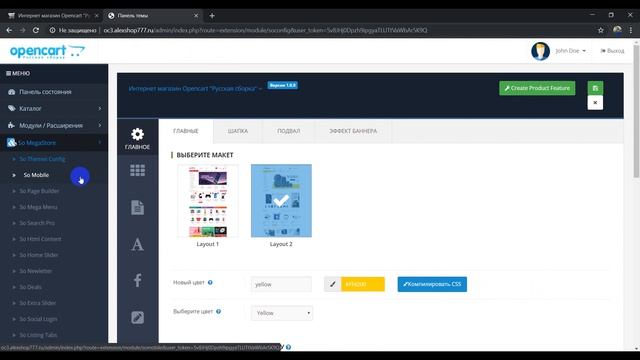Screen dimensions: 640x360
Task: Open the pencil edit custom section icon
Action: pyautogui.click(x=138, y=317)
